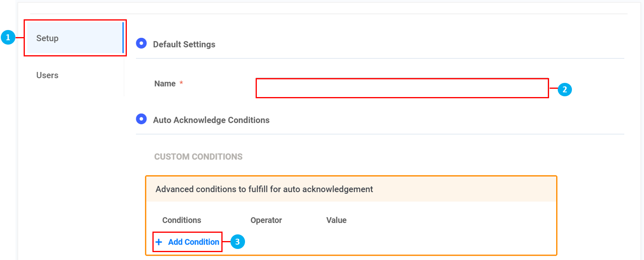Image resolution: width=644 pixels, height=260 pixels.
Task: Click the Add Condition link
Action: click(x=193, y=242)
